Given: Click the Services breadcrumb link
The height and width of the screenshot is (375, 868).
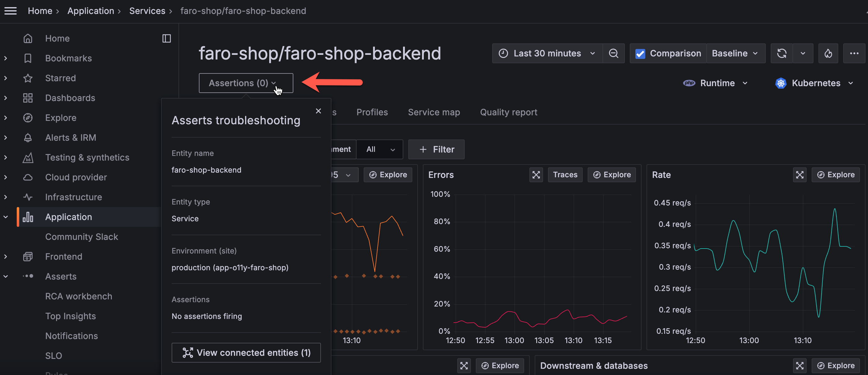Looking at the screenshot, I should [x=147, y=11].
